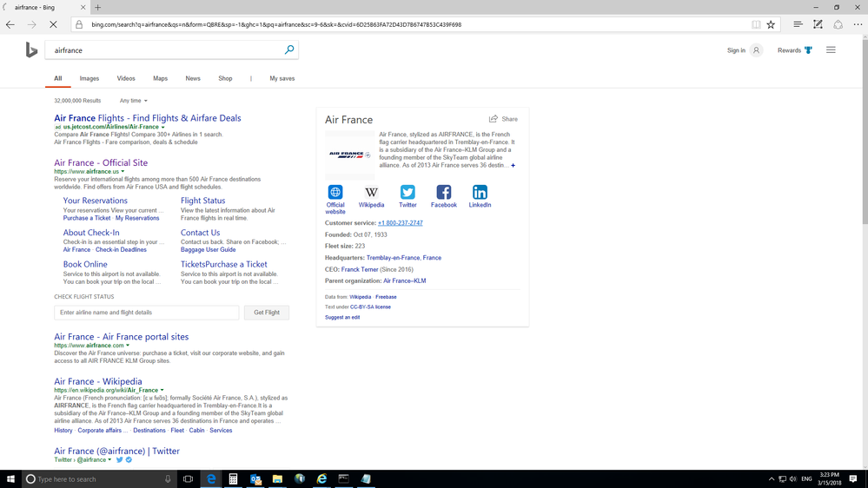Viewport: 868px width, 488px height.
Task: Open Air France Official website icon
Action: pyautogui.click(x=335, y=193)
